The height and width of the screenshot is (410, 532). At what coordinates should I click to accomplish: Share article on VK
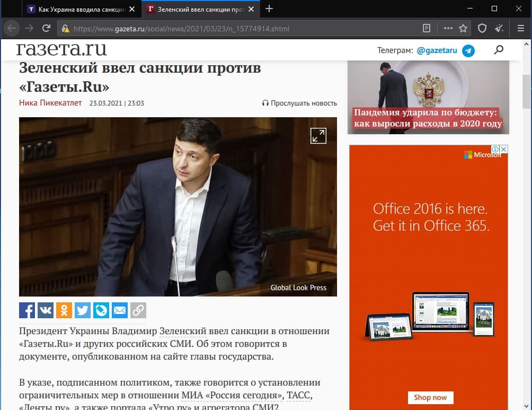click(46, 310)
